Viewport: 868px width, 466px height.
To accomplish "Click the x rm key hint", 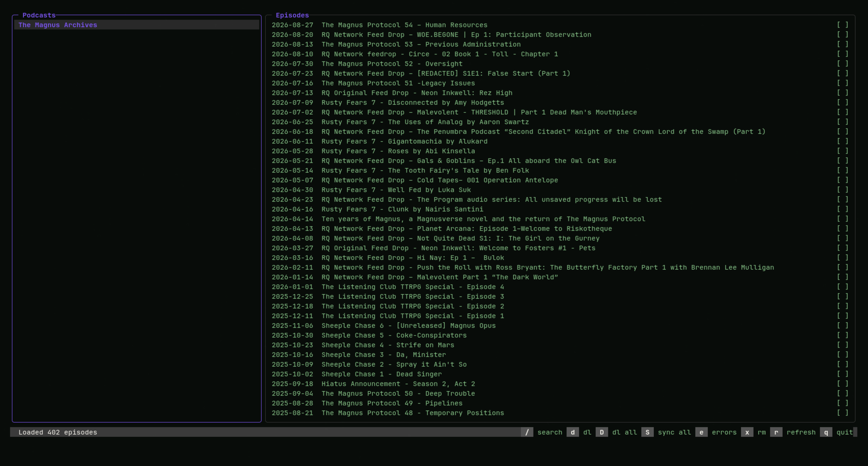I will coord(747,432).
